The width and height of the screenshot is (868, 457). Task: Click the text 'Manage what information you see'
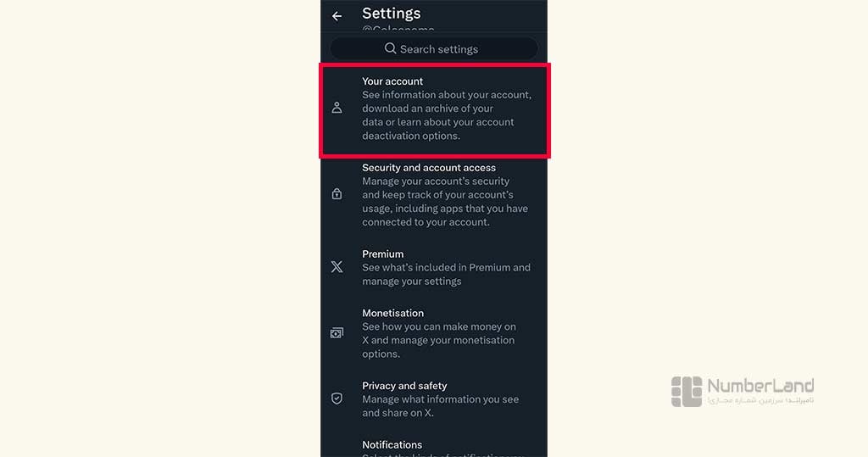click(x=441, y=399)
